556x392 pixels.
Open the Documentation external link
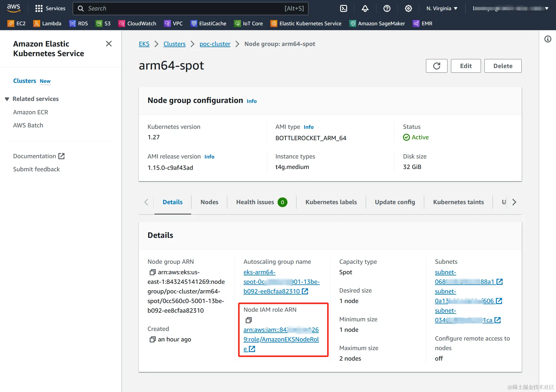[x=39, y=156]
